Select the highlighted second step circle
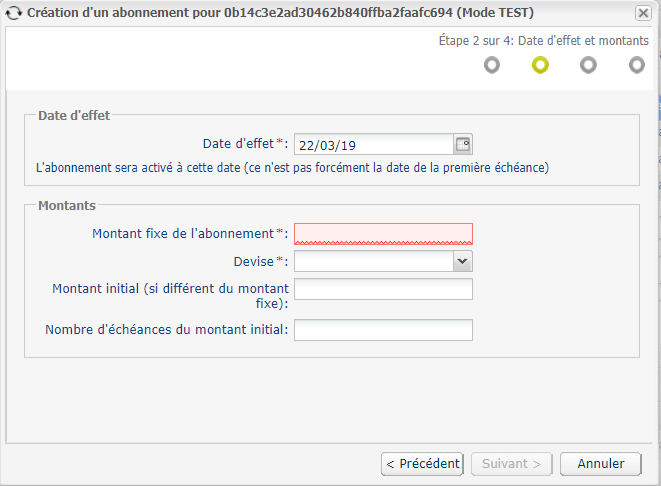The height and width of the screenshot is (486, 661). point(540,65)
